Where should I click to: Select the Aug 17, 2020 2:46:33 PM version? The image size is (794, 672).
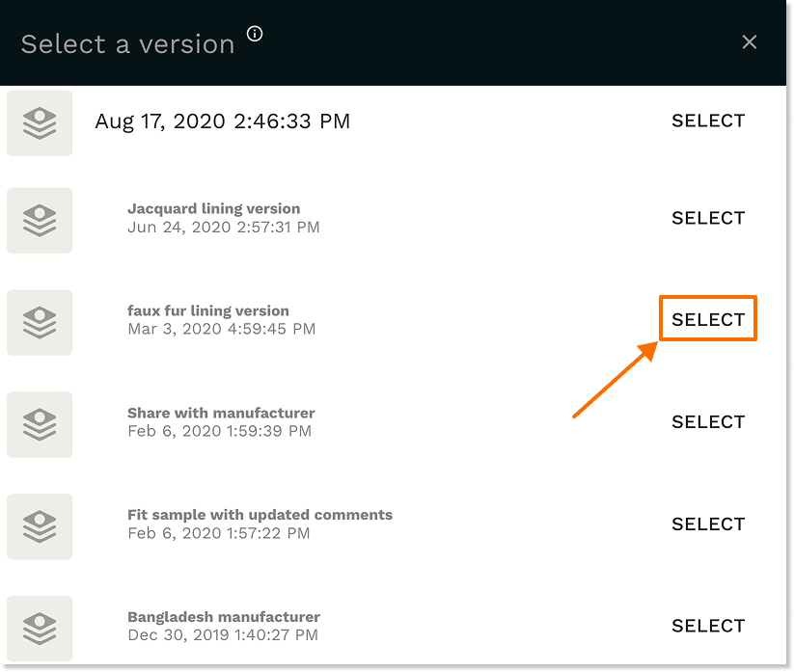click(708, 121)
